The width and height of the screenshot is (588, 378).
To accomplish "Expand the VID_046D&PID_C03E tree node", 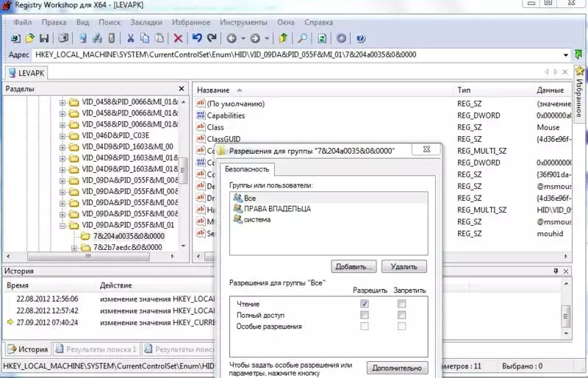I will pyautogui.click(x=62, y=136).
